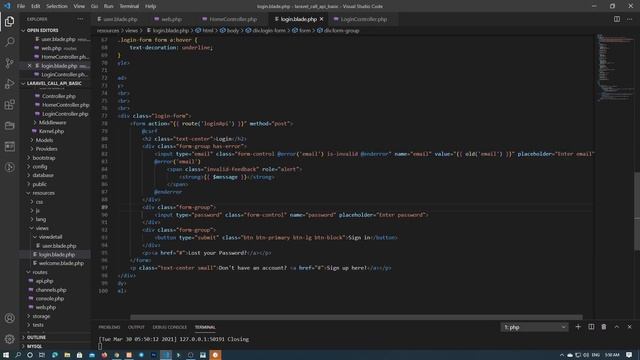Image resolution: width=640 pixels, height=360 pixels.
Task: Open the terminal selector dropdown '1: php'
Action: [x=534, y=327]
